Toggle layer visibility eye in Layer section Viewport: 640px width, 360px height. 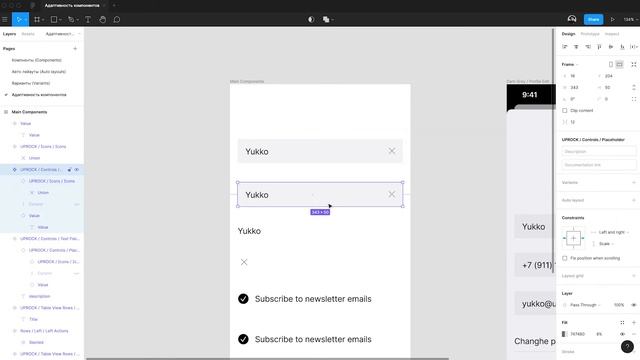pos(633,305)
